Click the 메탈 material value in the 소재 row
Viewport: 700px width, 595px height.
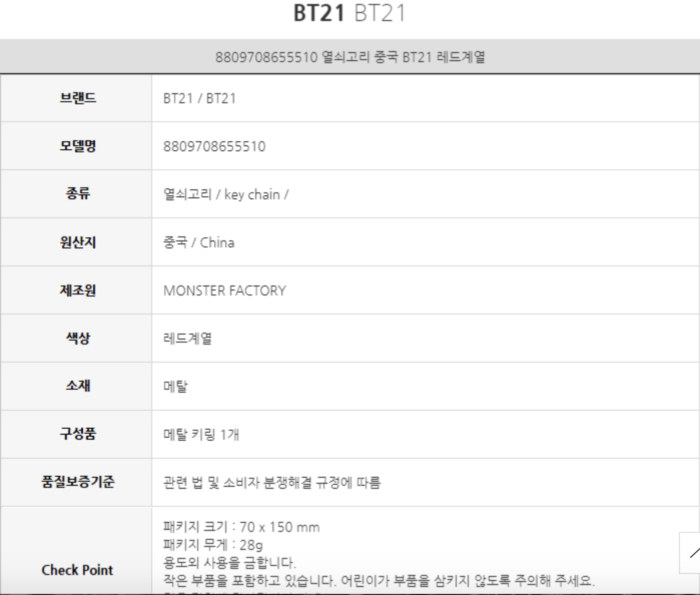pyautogui.click(x=175, y=387)
